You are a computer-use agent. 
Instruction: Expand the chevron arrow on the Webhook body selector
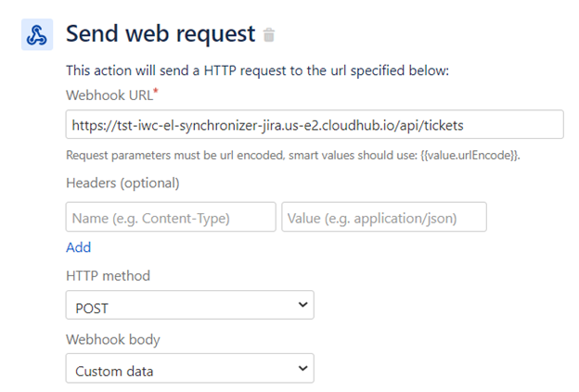[302, 368]
